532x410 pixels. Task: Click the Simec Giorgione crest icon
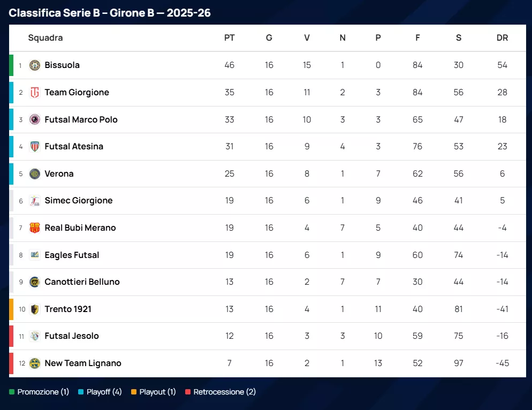click(x=35, y=201)
